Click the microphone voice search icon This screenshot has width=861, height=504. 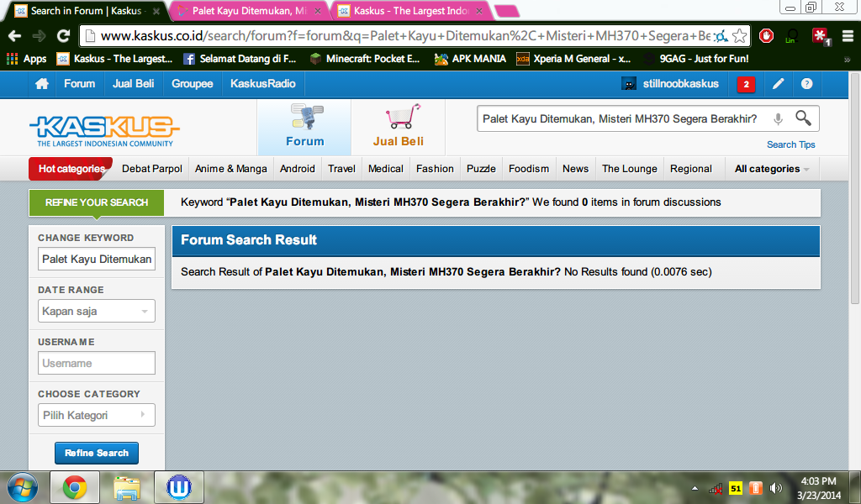778,118
